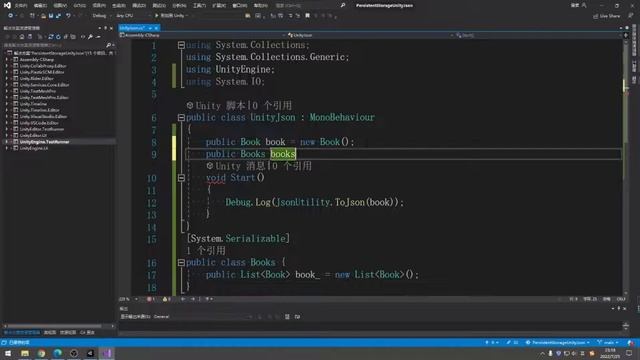This screenshot has height=360, width=640.
Task: Click the 'main' branch in status bar
Action: coord(608,342)
